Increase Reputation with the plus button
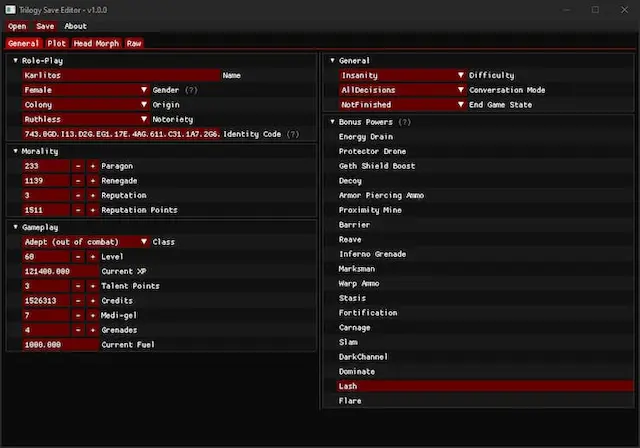The width and height of the screenshot is (640, 448). (93, 195)
